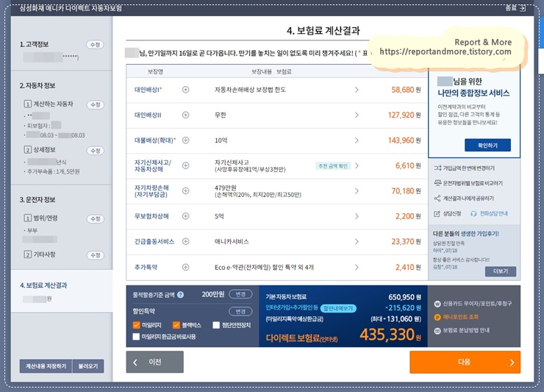Viewport: 544px width, 392px height.
Task: Open 무보험차상해 5억 options chevron
Action: [x=357, y=216]
